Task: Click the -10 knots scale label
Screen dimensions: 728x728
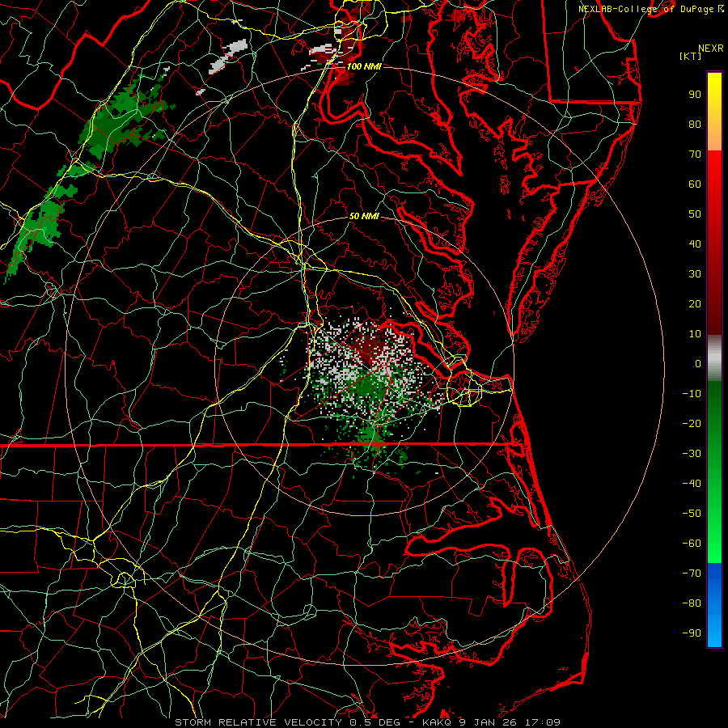Action: [x=692, y=394]
